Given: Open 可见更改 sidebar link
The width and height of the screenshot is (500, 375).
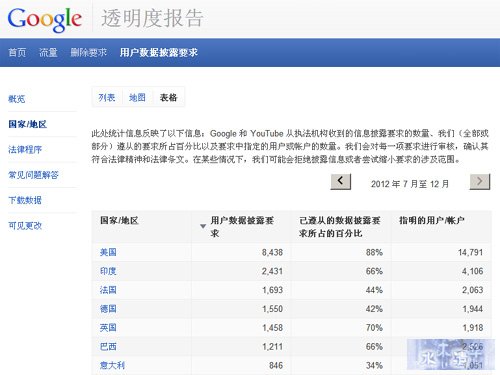Looking at the screenshot, I should pos(25,226).
